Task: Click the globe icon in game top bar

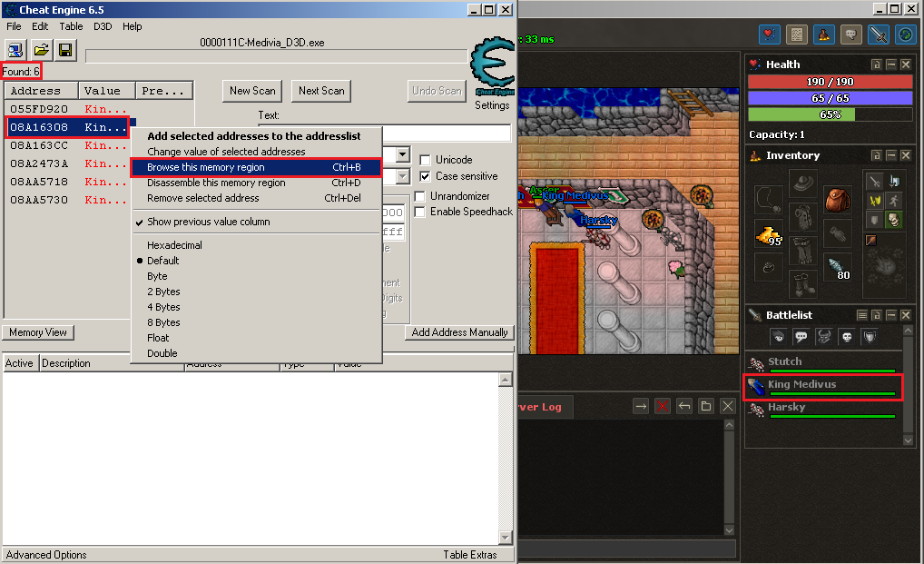Action: [906, 35]
